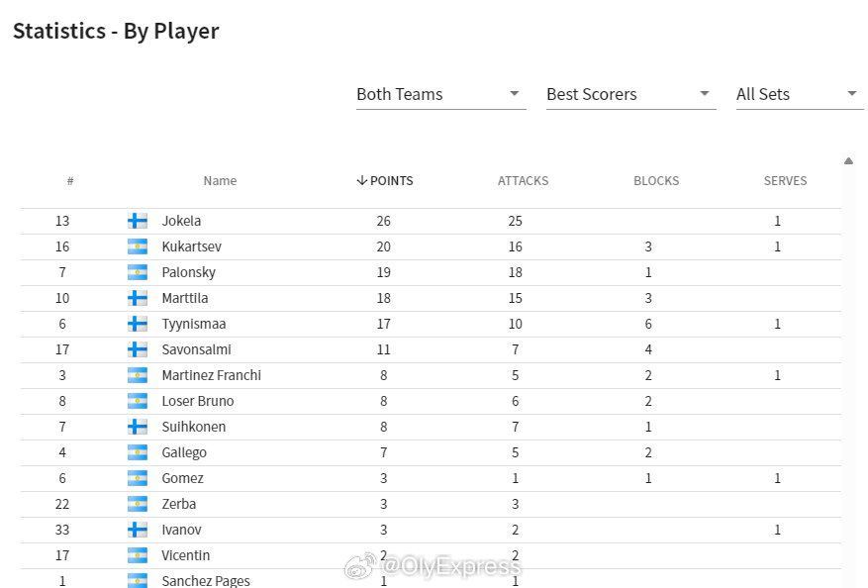Click the Finland flag beside Jokela
The width and height of the screenshot is (868, 588).
point(138,221)
